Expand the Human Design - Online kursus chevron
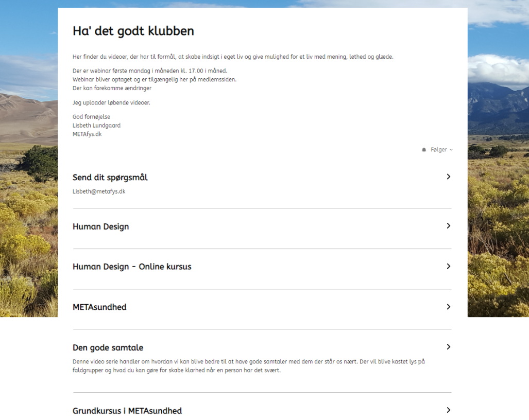The image size is (529, 420). (448, 266)
